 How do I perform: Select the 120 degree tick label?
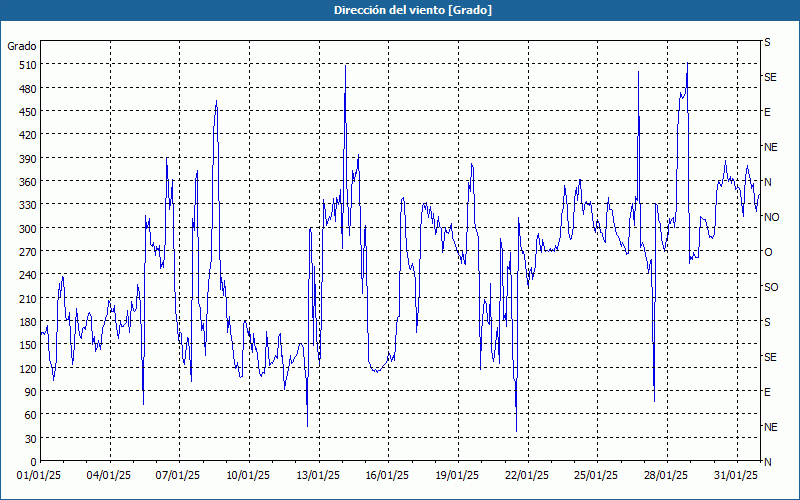click(x=28, y=369)
